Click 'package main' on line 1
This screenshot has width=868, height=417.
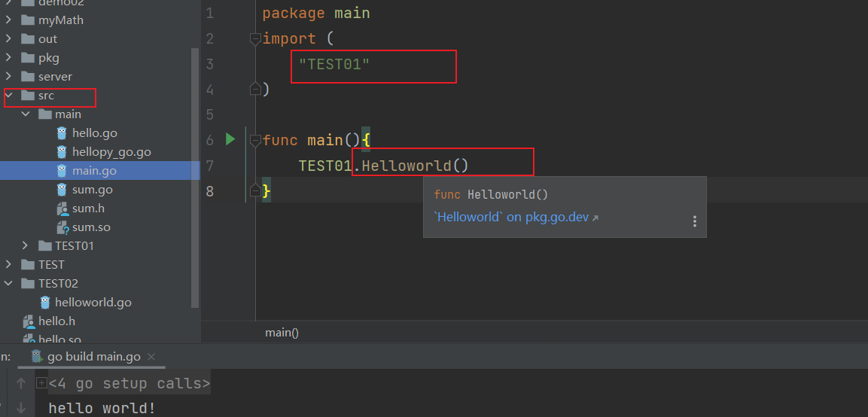point(316,14)
